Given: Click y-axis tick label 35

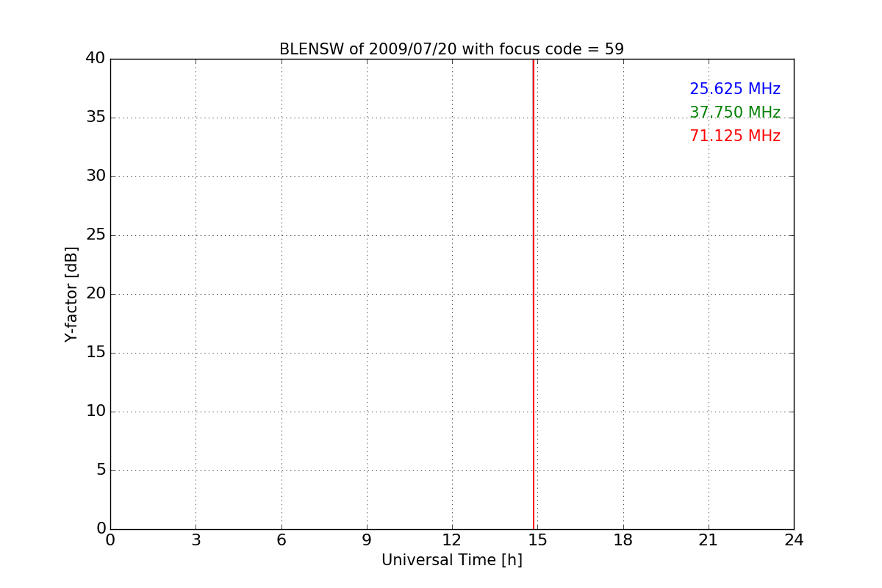Looking at the screenshot, I should point(96,117).
